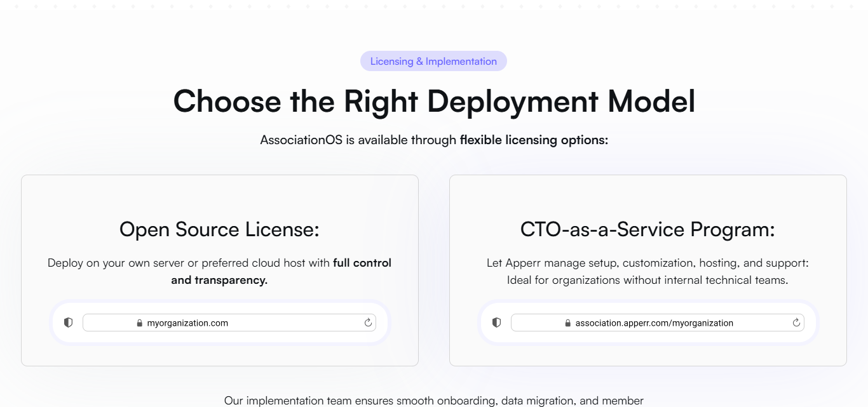Click the 'CTO-as-a-Service Program' heading

click(648, 229)
